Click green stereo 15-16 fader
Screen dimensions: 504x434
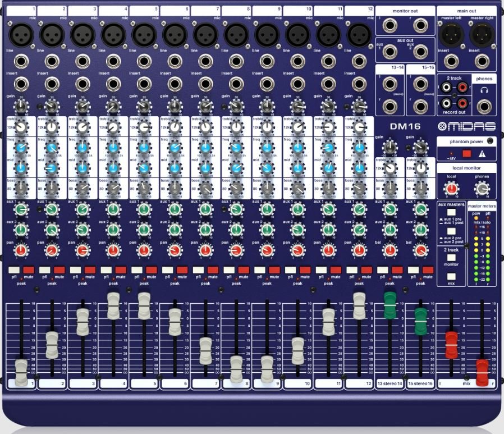[x=420, y=322]
